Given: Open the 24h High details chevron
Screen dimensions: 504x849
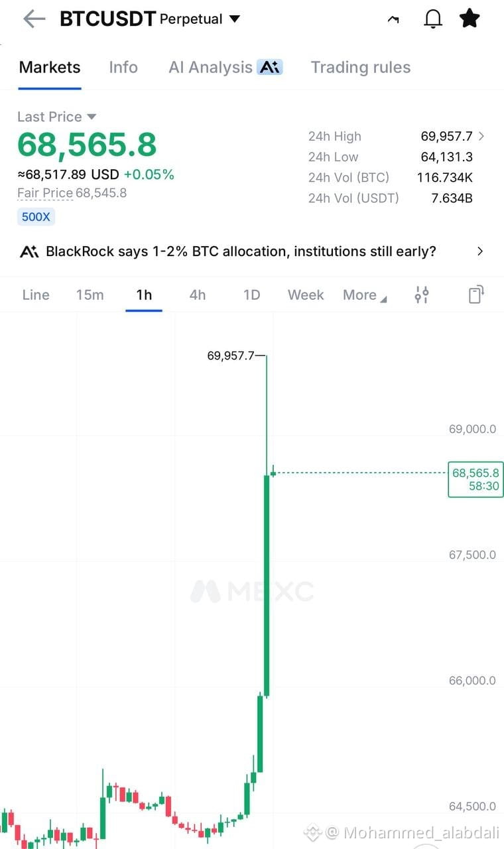Looking at the screenshot, I should click(x=481, y=136).
